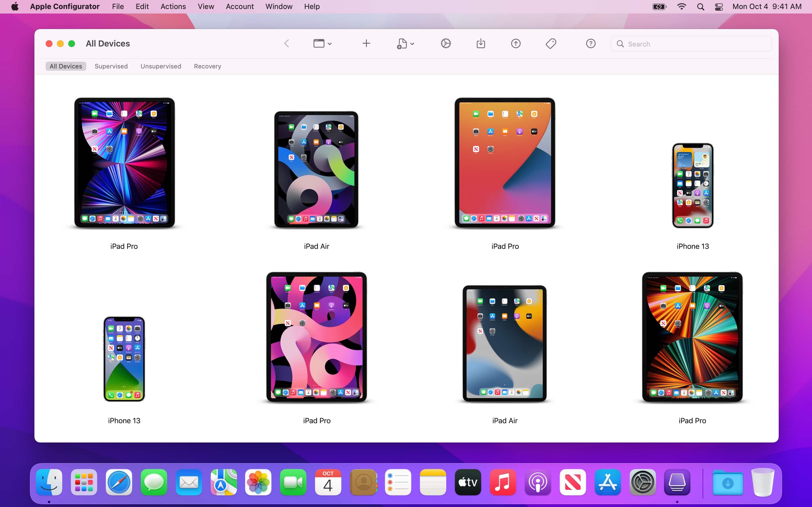Open the Recovery tab
Image resolution: width=812 pixels, height=507 pixels.
pyautogui.click(x=207, y=66)
